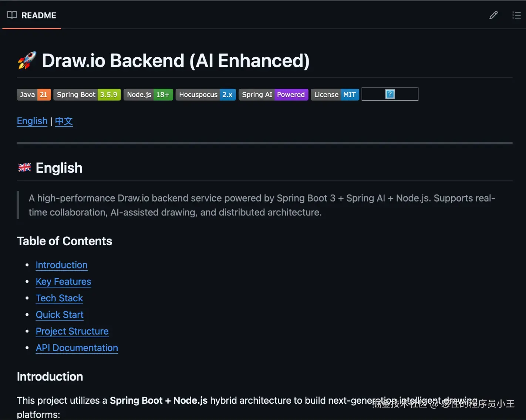Screen dimensions: 526x420
Task: Switch to the 中文 language link
Action: click(64, 121)
